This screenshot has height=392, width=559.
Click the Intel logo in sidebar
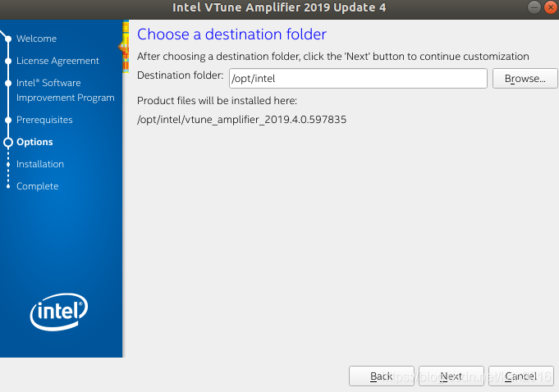pos(59,312)
